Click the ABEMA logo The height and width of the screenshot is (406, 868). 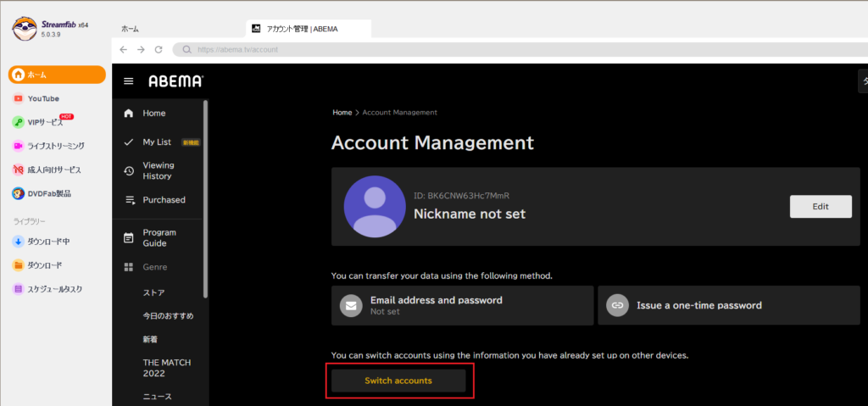click(x=176, y=81)
